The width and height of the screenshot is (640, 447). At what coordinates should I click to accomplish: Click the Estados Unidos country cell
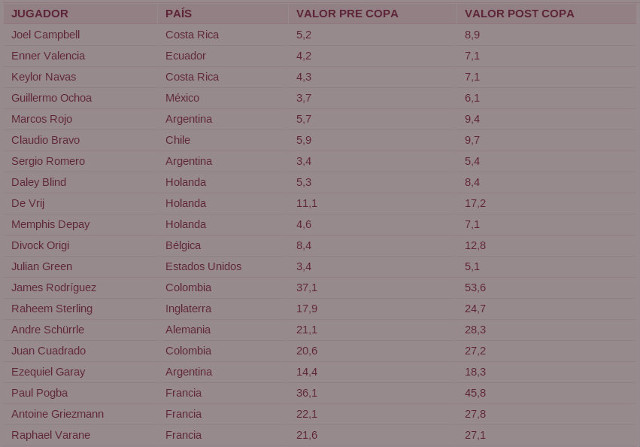coord(203,267)
